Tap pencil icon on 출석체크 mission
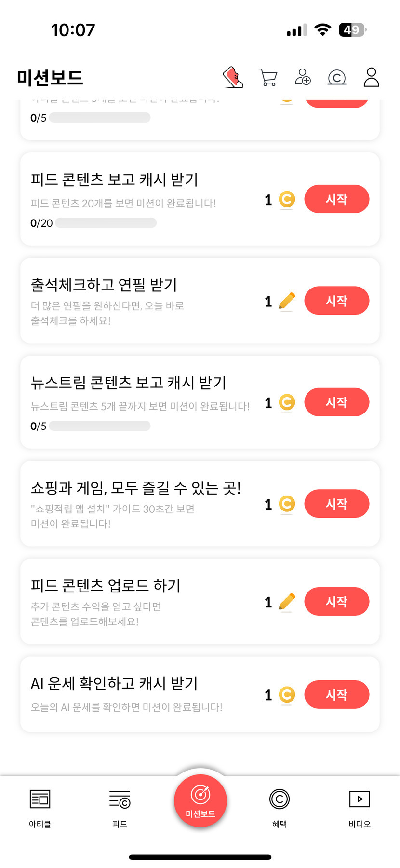 pos(287,301)
